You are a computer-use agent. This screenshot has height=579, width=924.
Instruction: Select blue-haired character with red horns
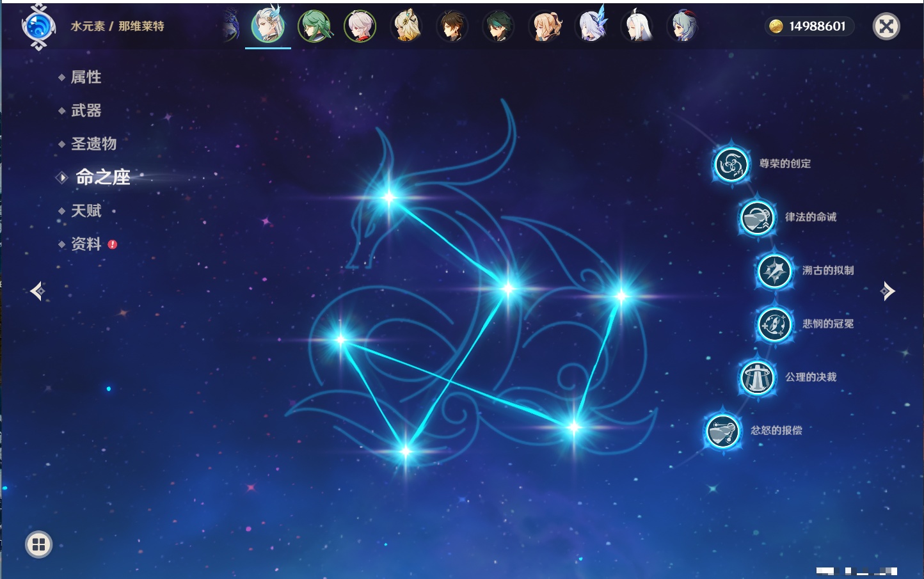tap(683, 26)
